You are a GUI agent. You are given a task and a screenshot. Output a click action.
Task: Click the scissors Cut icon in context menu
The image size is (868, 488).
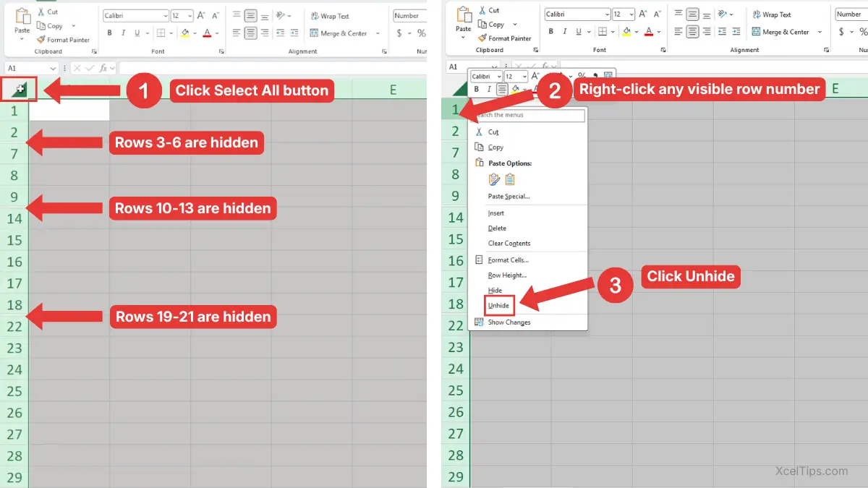coord(478,132)
